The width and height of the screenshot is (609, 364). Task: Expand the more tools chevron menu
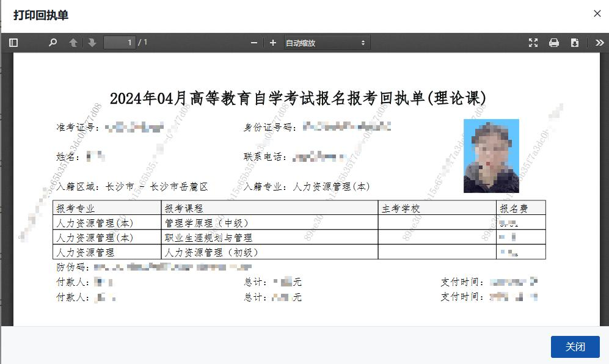click(599, 43)
